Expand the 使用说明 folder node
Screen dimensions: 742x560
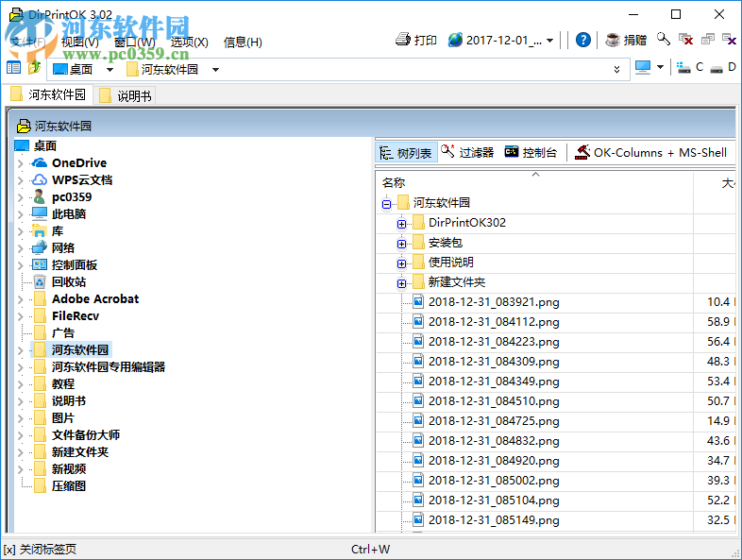pyautogui.click(x=402, y=263)
